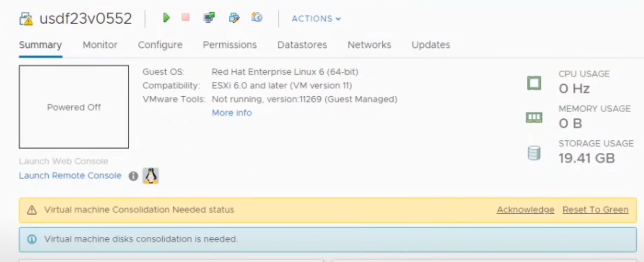Take a snapshot using the clock icon
The width and height of the screenshot is (644, 262).
pos(257,18)
